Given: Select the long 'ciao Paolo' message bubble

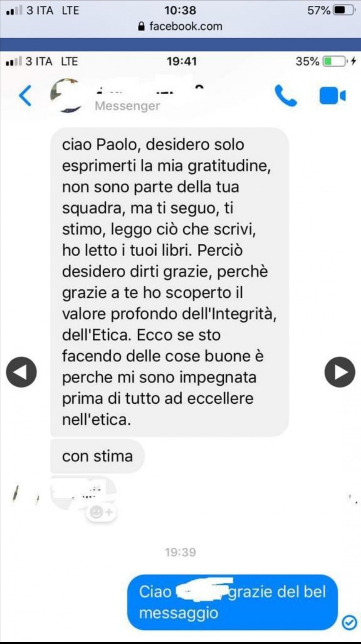Looking at the screenshot, I should 169,282.
